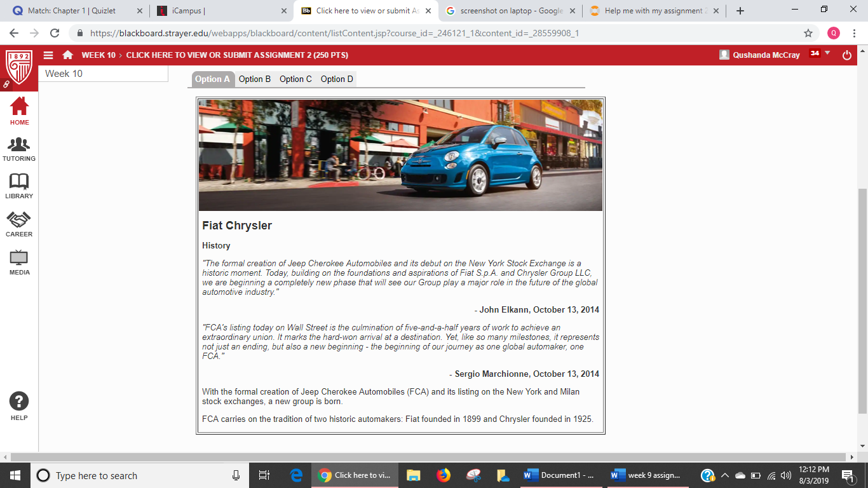This screenshot has height=488, width=868.
Task: Switch to the 'Help me with my assignment' tab
Action: coord(656,11)
